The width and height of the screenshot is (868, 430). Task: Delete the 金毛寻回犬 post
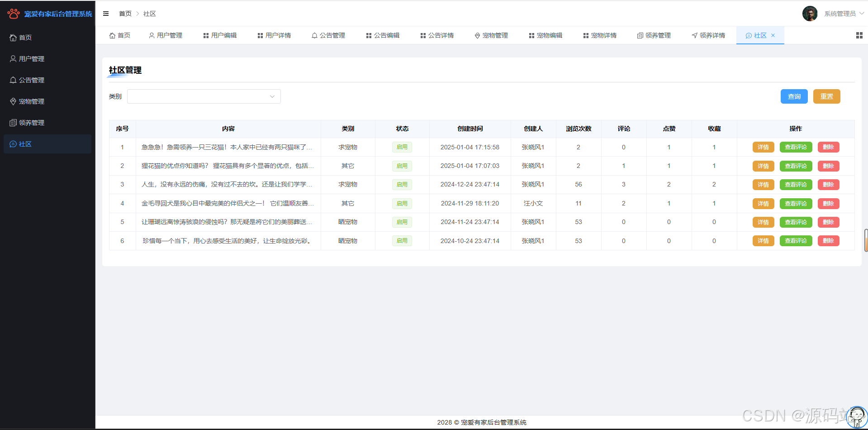coord(828,204)
